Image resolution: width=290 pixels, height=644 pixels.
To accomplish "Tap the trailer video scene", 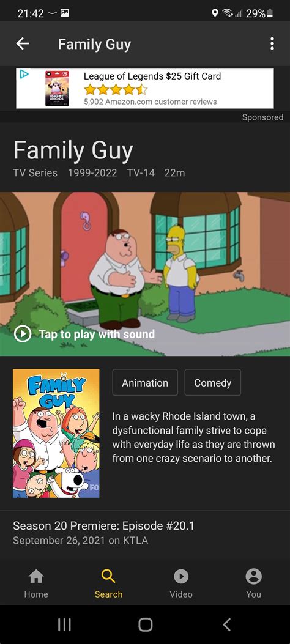I will click(x=145, y=274).
